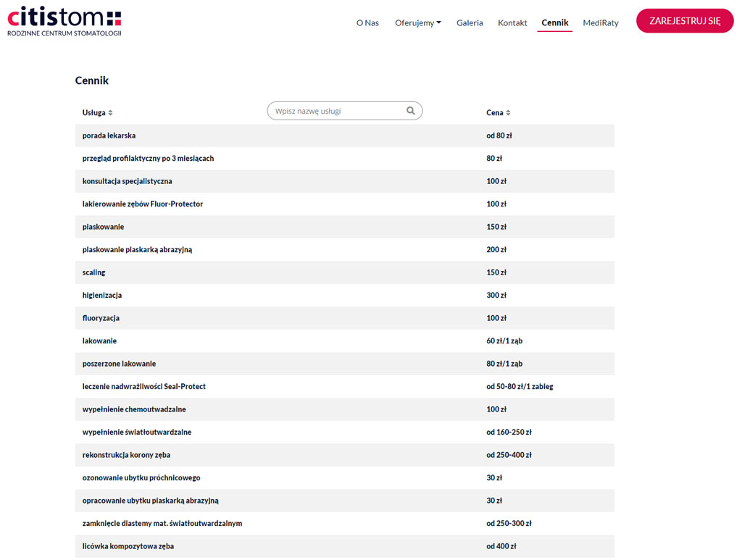Focus the service name search field
The height and width of the screenshot is (560, 742).
click(x=344, y=111)
